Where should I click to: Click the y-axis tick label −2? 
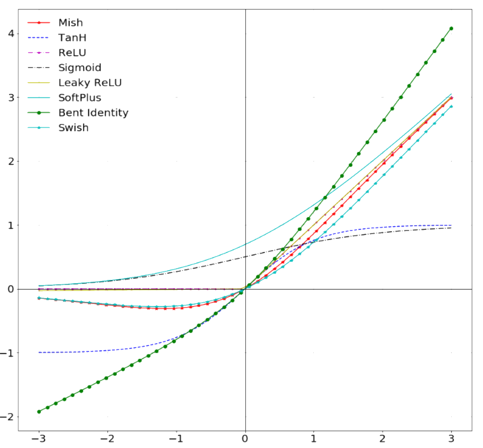tap(8, 417)
